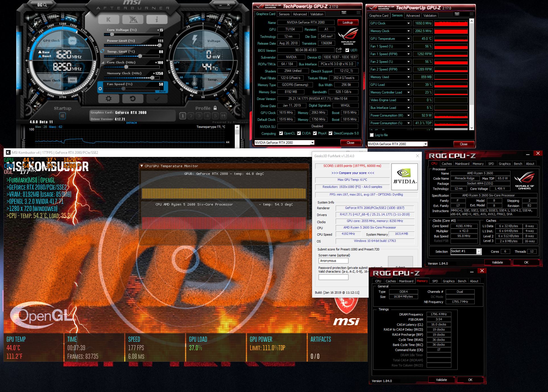Toggle the Windows startup icon in Afterburner
This screenshot has height=392, width=548.
[x=63, y=116]
